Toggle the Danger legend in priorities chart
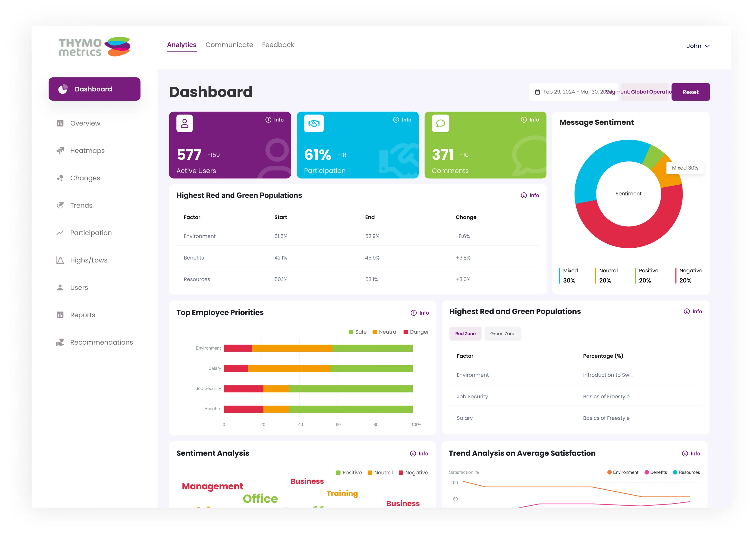This screenshot has width=756, height=538. [416, 332]
